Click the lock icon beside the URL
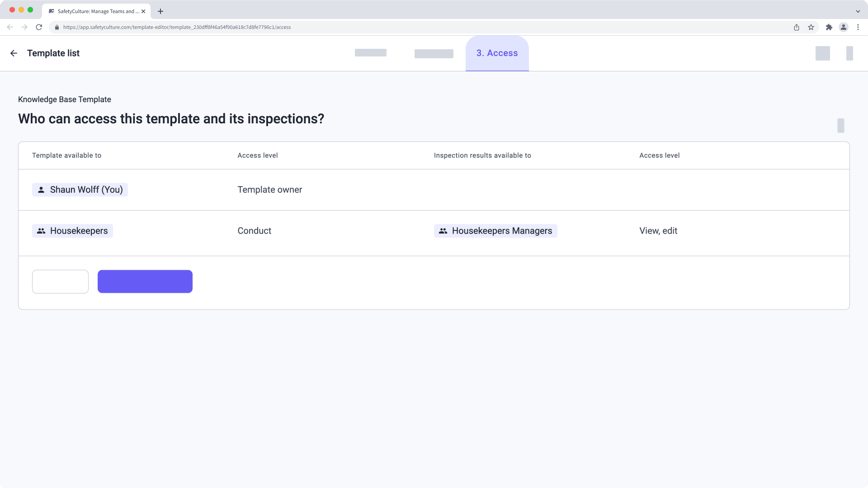 pos(57,27)
